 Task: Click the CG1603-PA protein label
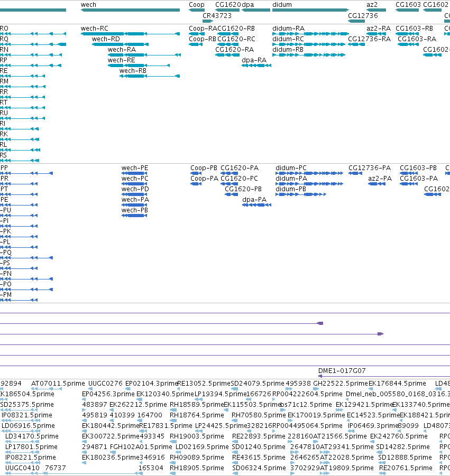[419, 179]
